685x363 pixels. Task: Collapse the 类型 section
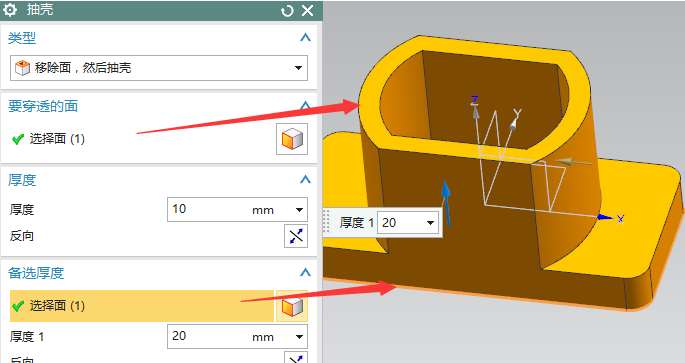click(305, 38)
